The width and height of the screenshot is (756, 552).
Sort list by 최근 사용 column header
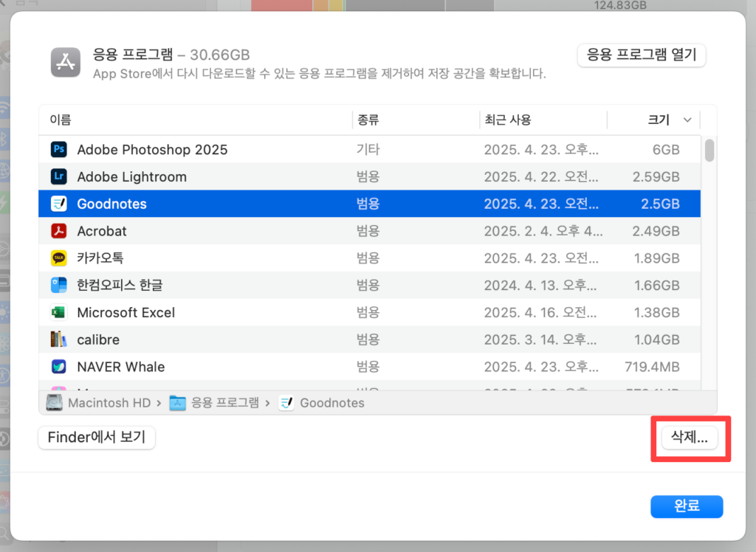[508, 120]
